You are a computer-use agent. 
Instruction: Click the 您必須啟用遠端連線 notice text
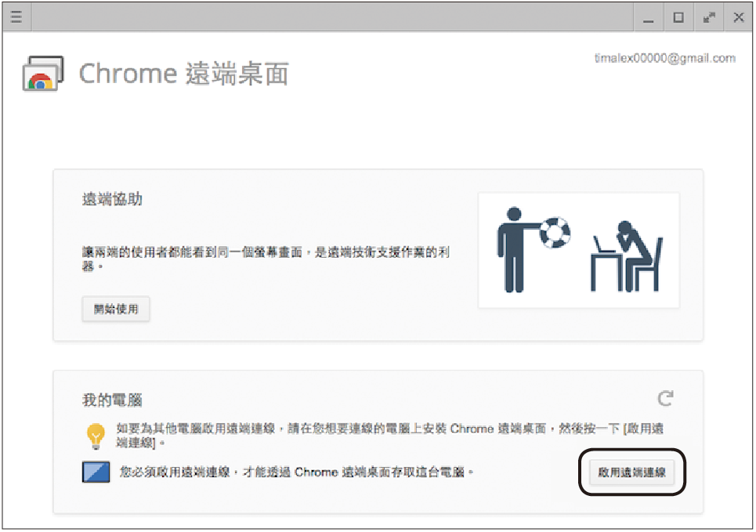tap(296, 472)
